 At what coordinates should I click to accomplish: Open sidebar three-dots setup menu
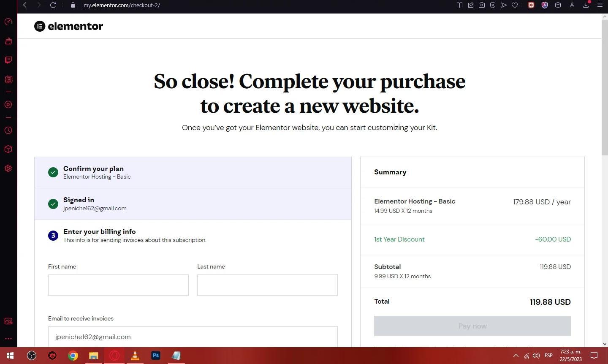8,339
